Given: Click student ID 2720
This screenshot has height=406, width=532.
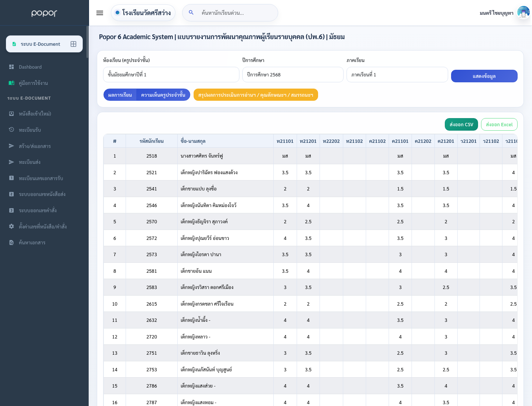Looking at the screenshot, I should point(151,337).
